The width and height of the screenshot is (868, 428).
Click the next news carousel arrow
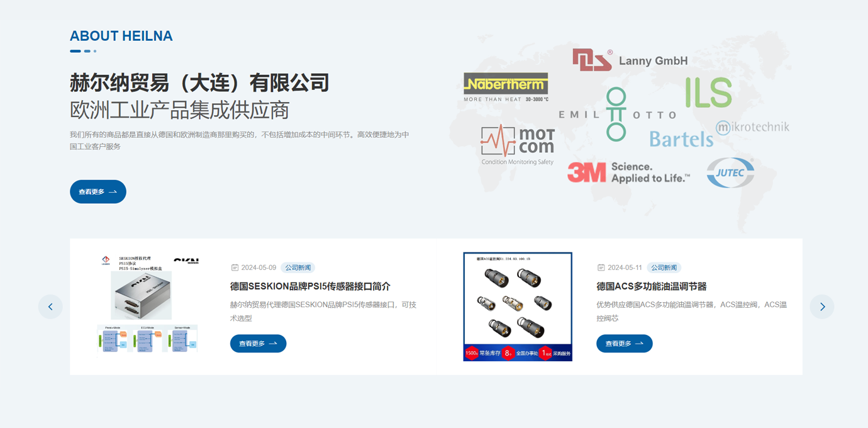coord(822,307)
